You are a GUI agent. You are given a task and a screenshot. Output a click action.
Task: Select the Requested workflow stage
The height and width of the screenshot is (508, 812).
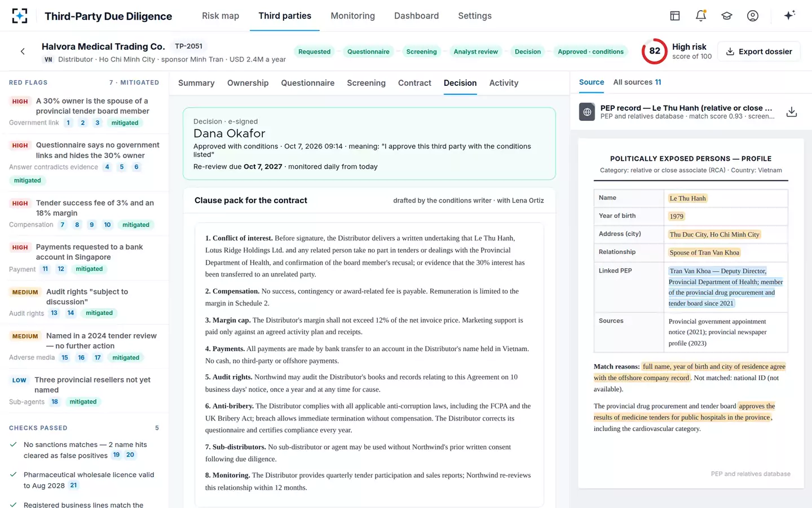tap(314, 51)
